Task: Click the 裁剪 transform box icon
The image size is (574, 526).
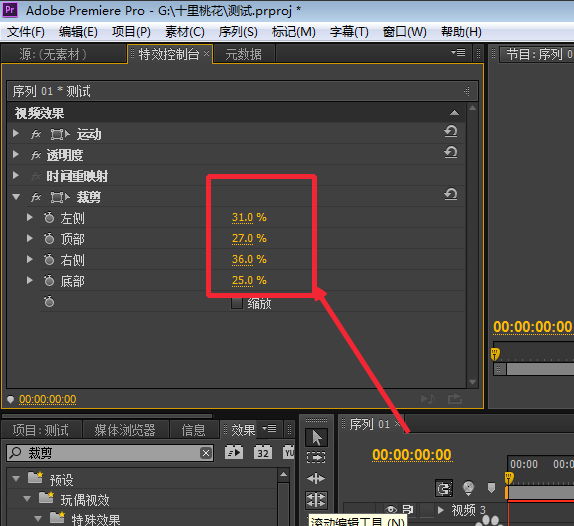Action: (x=60, y=198)
